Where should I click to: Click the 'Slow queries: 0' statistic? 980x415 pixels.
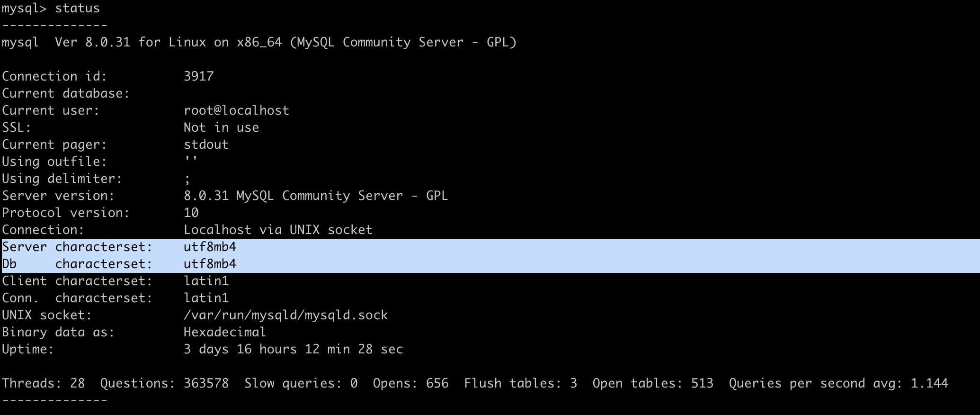(x=301, y=383)
